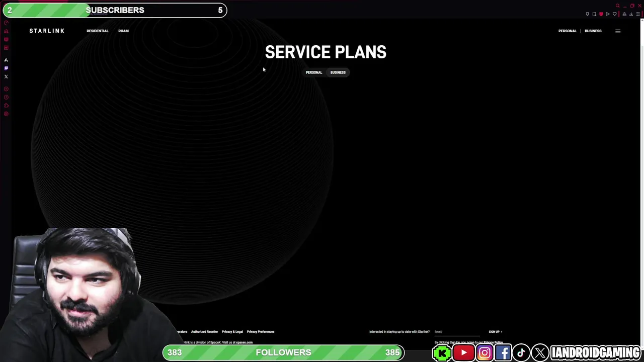Open the downloads icon in the toolbar
This screenshot has height=362, width=644.
[x=631, y=14]
